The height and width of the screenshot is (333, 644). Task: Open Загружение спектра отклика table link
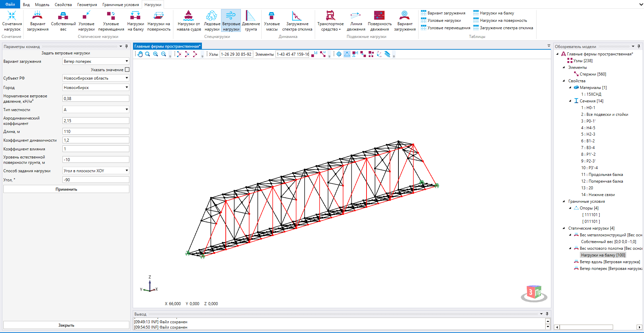(x=503, y=28)
